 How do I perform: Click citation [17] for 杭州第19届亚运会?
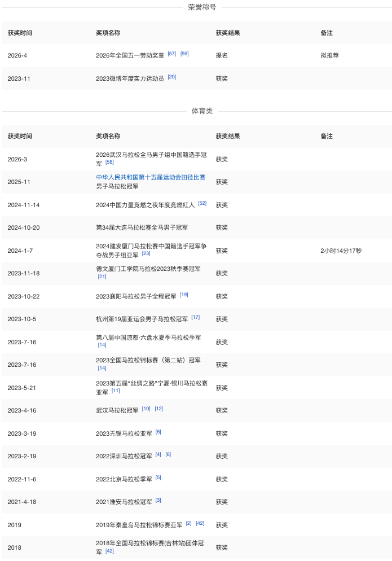click(x=195, y=318)
